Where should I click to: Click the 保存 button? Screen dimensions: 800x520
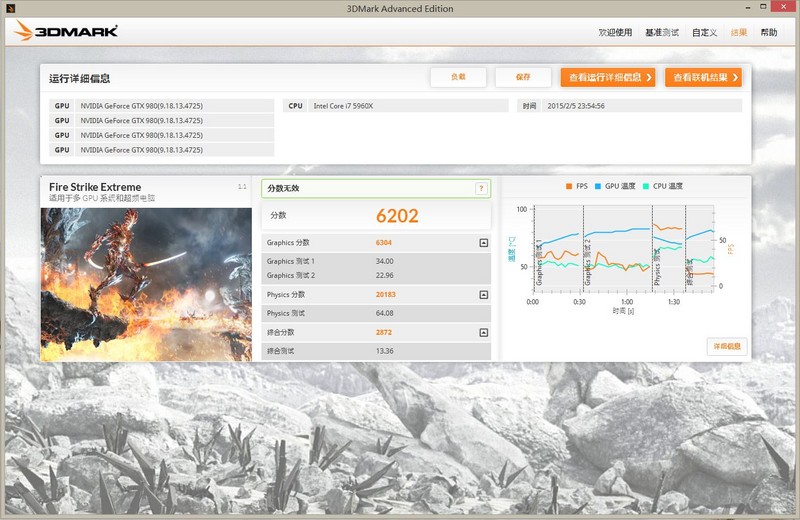point(523,77)
